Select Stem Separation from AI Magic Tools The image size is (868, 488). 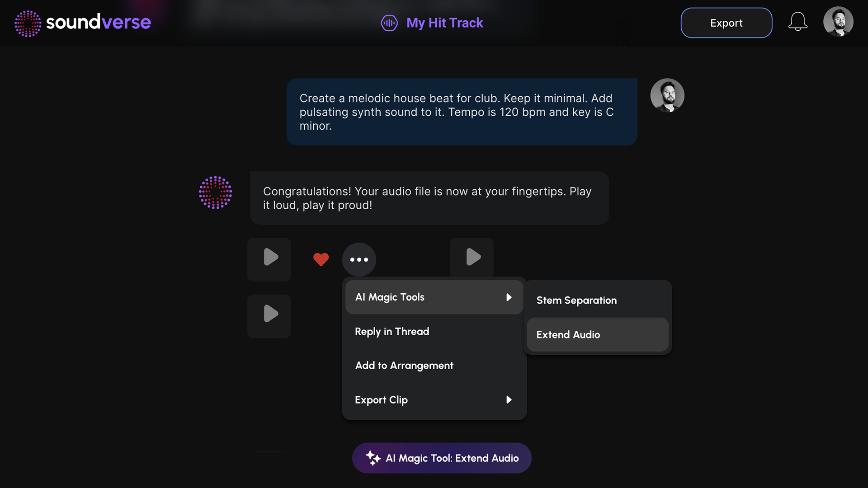(x=576, y=300)
